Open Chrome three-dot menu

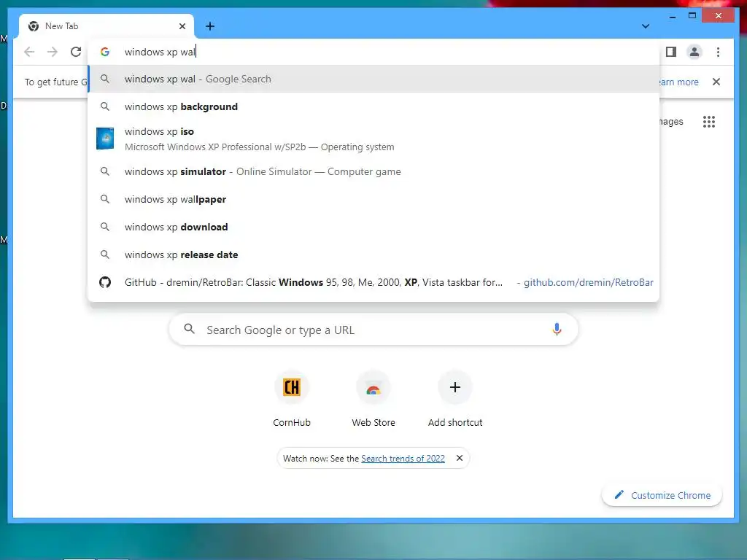coord(718,52)
